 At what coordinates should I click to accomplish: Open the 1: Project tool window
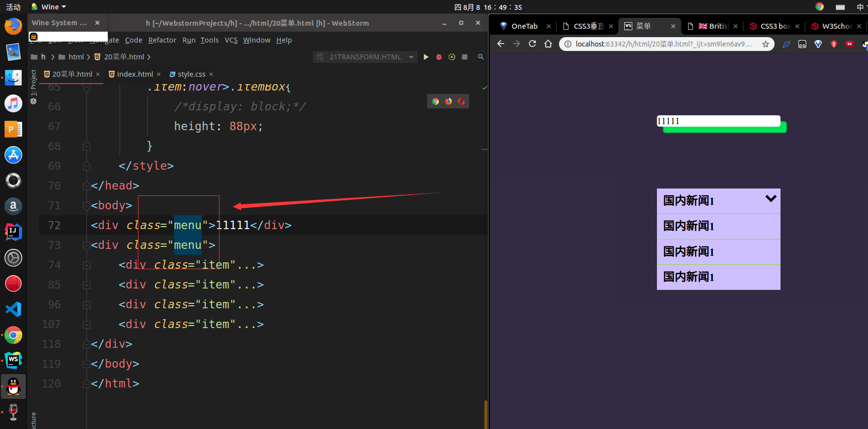click(33, 86)
